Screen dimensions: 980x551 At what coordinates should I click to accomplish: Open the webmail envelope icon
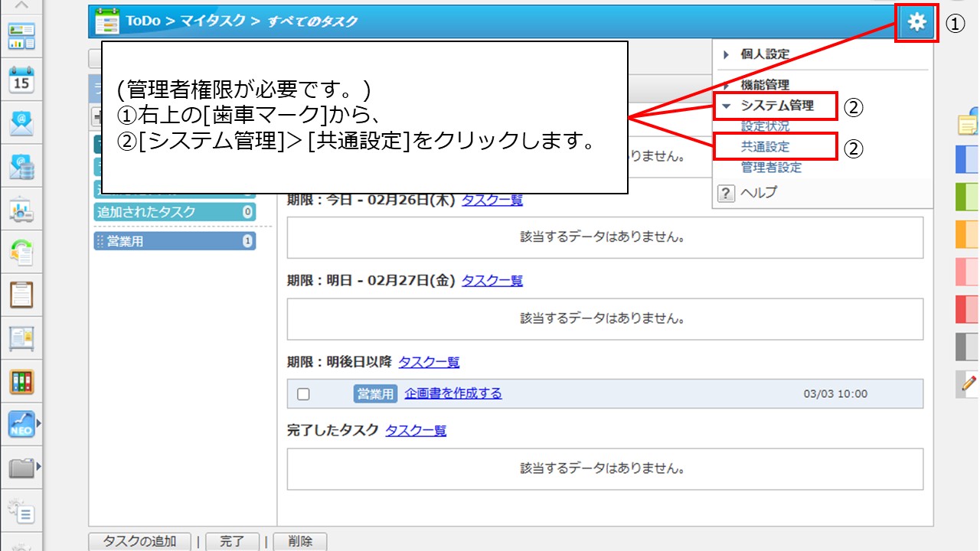21,122
